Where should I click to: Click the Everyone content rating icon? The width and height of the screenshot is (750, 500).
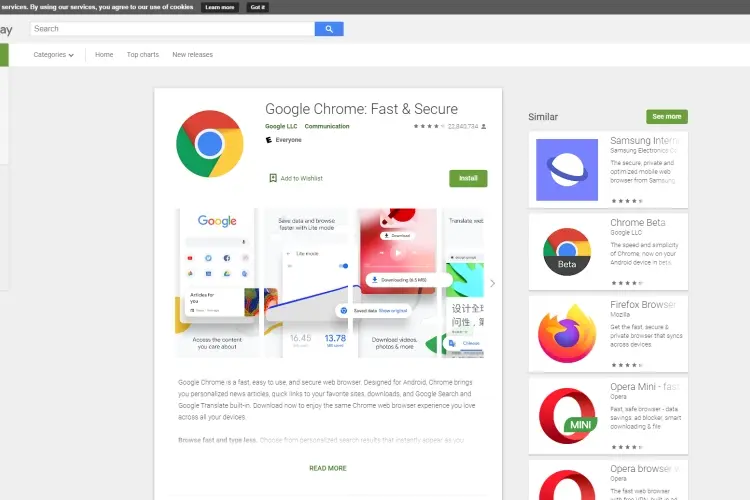pos(269,140)
